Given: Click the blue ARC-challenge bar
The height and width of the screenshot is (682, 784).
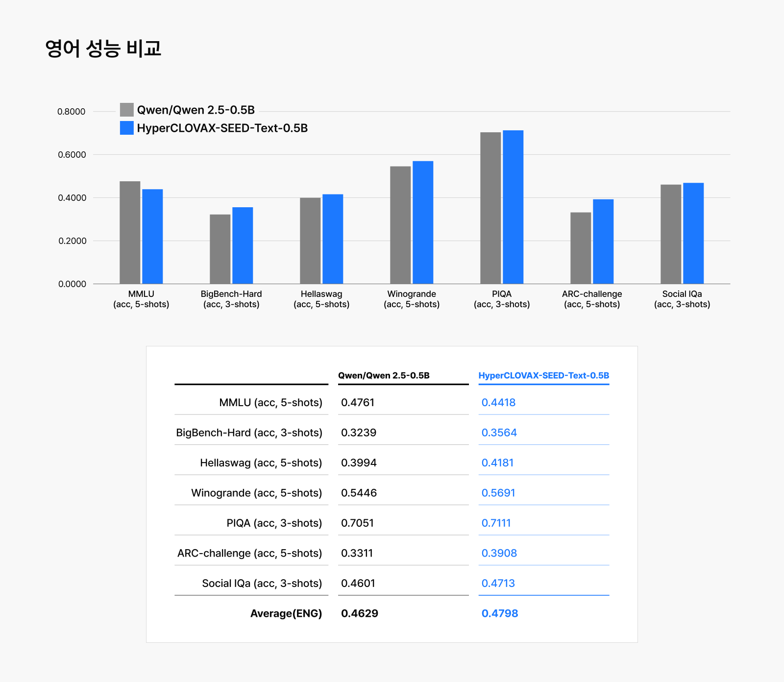Looking at the screenshot, I should click(603, 242).
